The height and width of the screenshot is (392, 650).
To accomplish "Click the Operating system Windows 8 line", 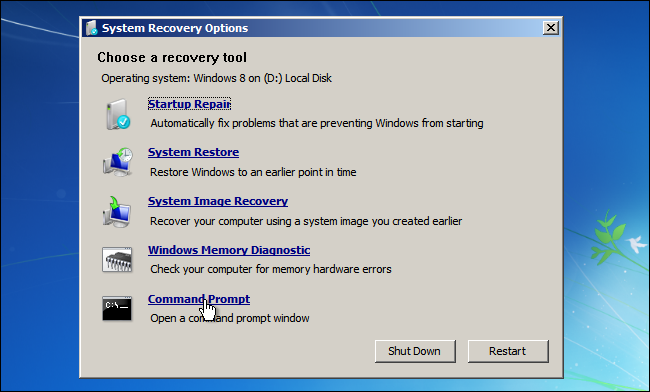I will click(x=216, y=78).
